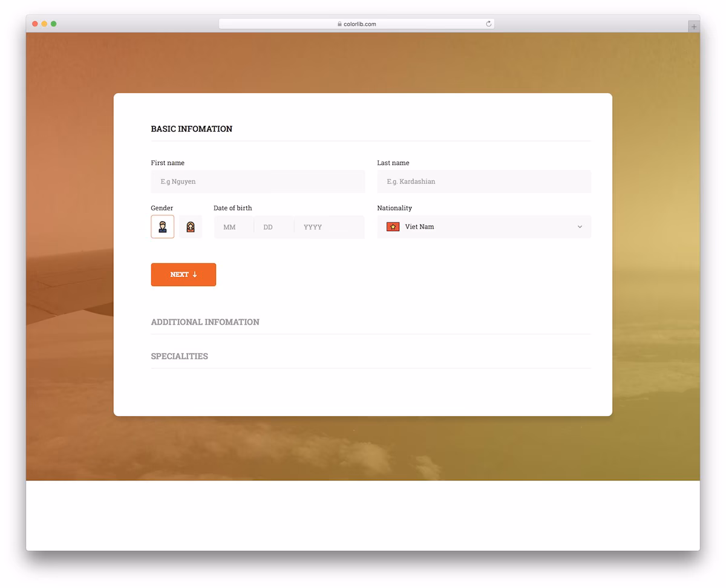Click the Viet Nam flag icon

click(393, 227)
